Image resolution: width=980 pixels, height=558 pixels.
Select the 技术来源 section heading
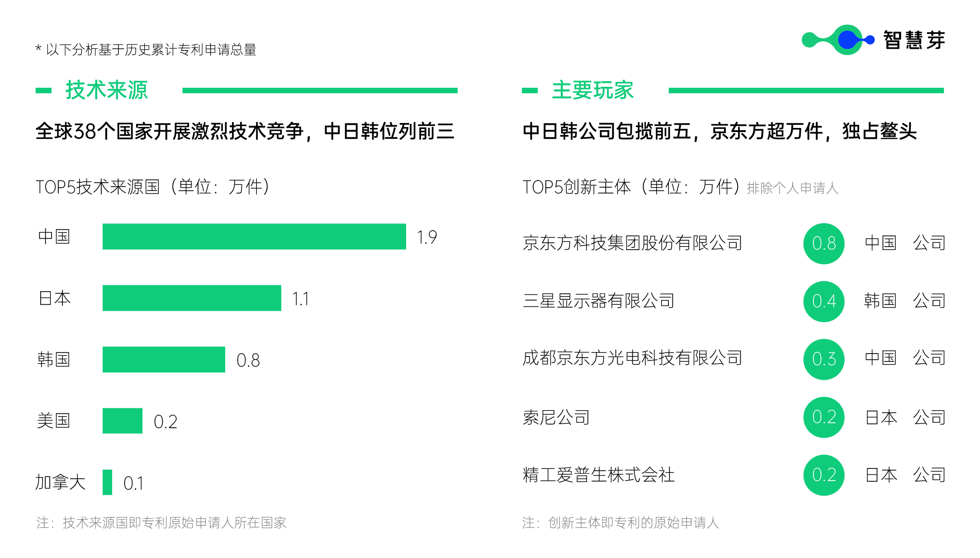click(107, 90)
